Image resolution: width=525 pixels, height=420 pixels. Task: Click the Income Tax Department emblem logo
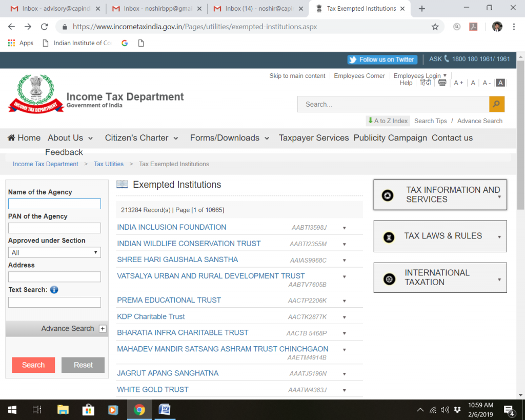[x=35, y=93]
